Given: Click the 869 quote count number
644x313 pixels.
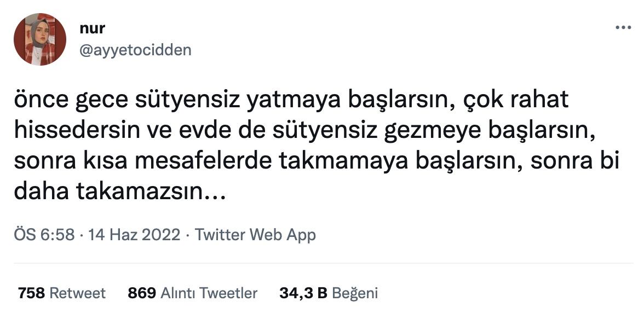Looking at the screenshot, I should point(142,293).
